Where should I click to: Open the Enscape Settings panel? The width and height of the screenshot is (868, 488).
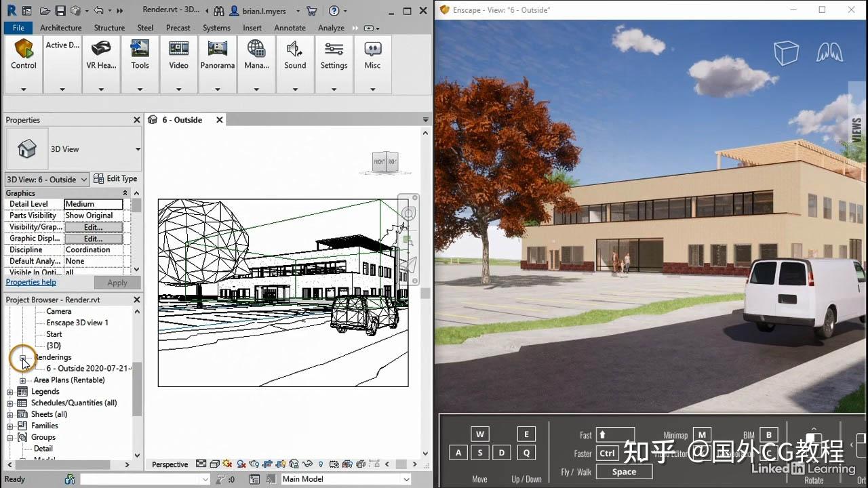[x=334, y=54]
